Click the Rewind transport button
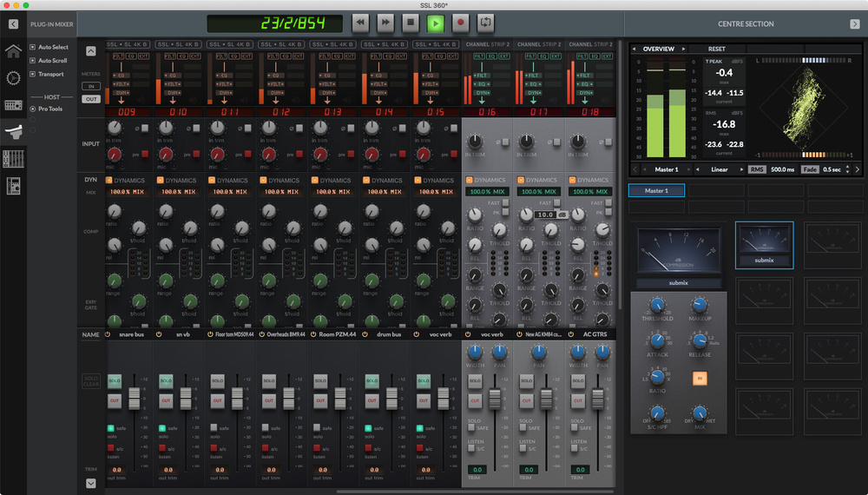This screenshot has height=495, width=868. [360, 23]
